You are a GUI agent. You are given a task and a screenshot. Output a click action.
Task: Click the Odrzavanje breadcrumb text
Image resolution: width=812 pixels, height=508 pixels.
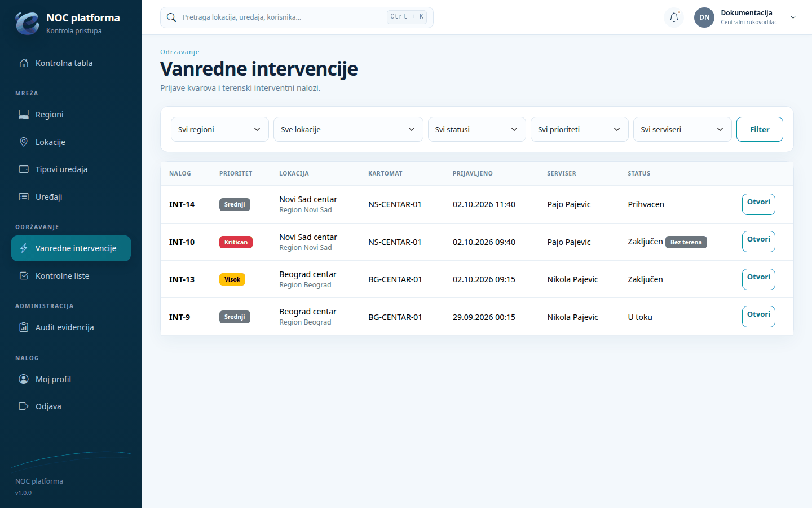tap(180, 52)
